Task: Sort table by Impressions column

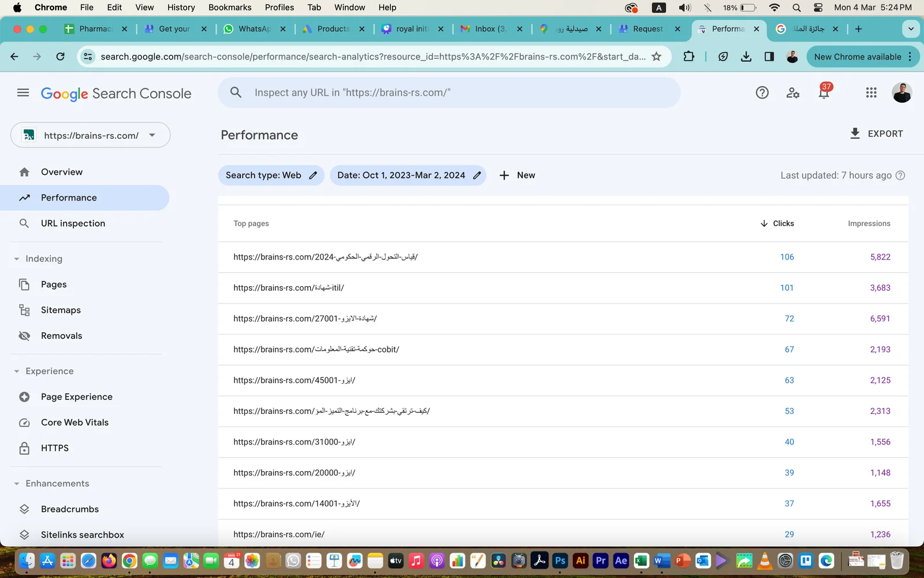Action: (x=869, y=224)
